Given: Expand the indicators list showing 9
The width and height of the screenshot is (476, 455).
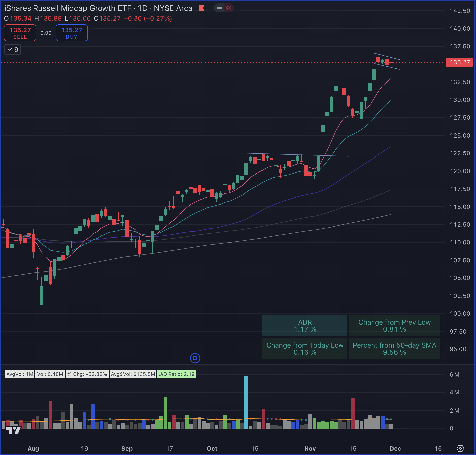Looking at the screenshot, I should click(12, 49).
